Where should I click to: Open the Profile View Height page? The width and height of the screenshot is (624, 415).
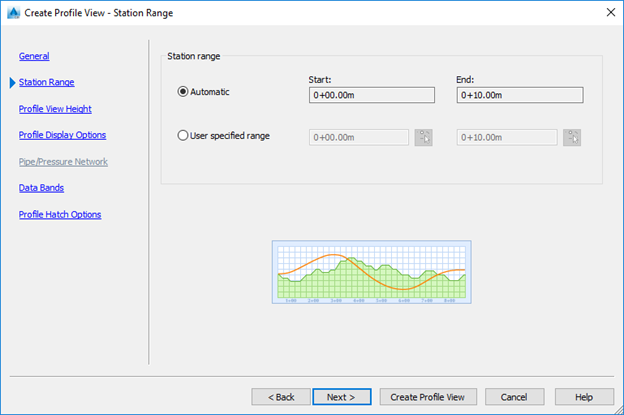point(55,108)
